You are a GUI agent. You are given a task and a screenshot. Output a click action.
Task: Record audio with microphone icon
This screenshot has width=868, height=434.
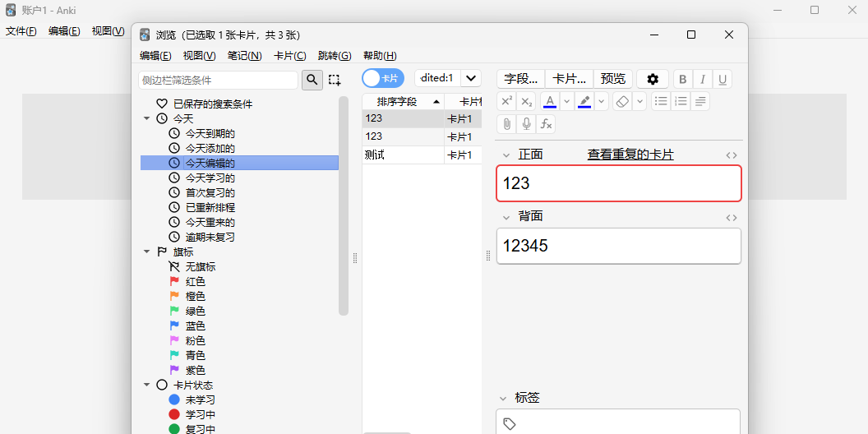pos(526,124)
